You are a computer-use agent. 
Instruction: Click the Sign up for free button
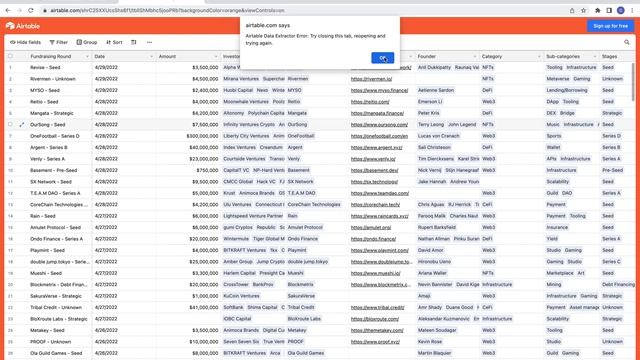610,26
